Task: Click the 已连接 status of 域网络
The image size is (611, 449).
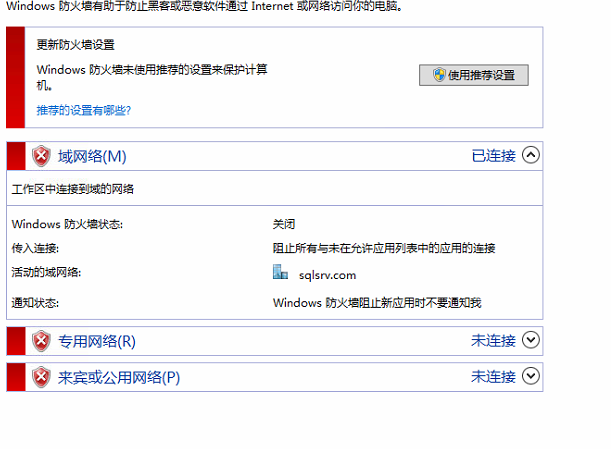Action: [494, 156]
